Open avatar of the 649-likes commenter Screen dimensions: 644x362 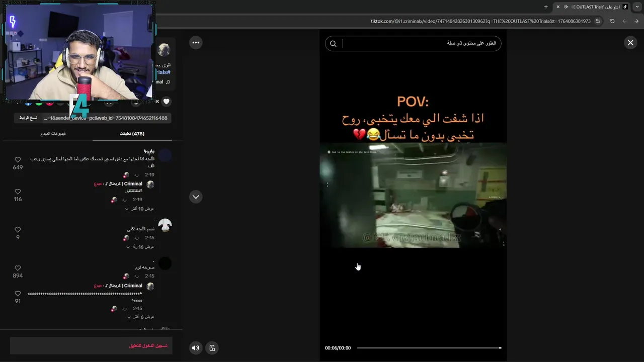click(165, 155)
